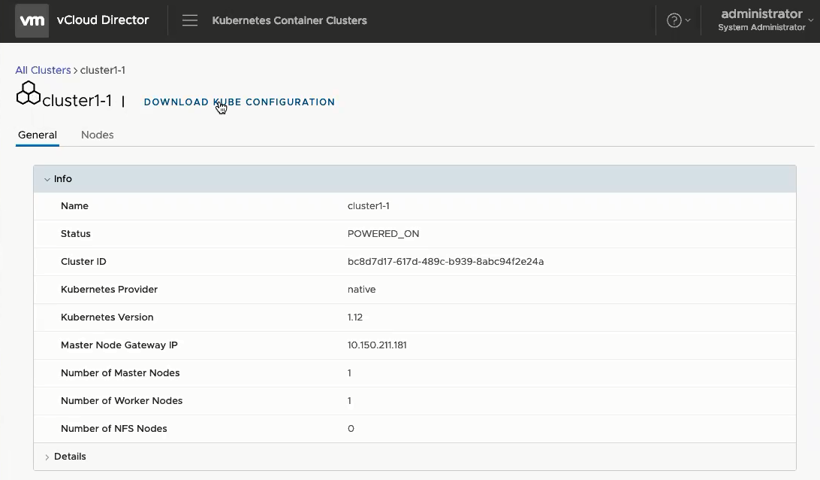Click the Kubernetes Provider value native
The height and width of the screenshot is (480, 820).
click(x=361, y=290)
